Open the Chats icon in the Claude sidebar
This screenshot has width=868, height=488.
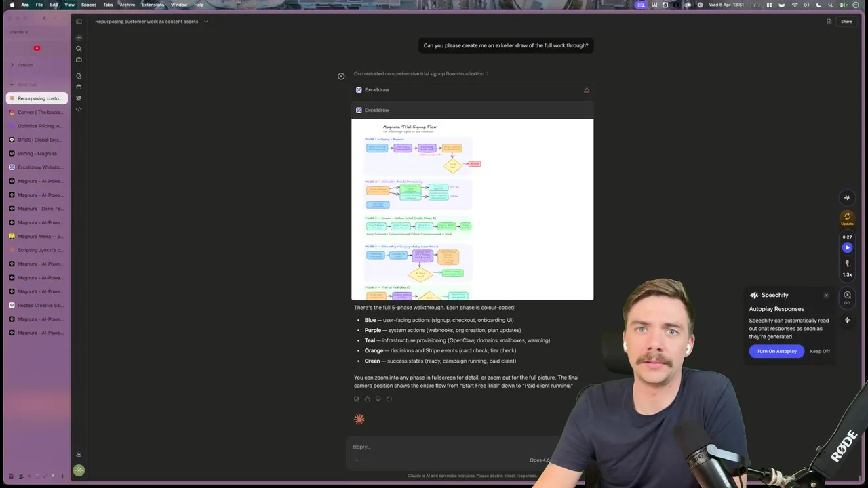click(x=79, y=76)
